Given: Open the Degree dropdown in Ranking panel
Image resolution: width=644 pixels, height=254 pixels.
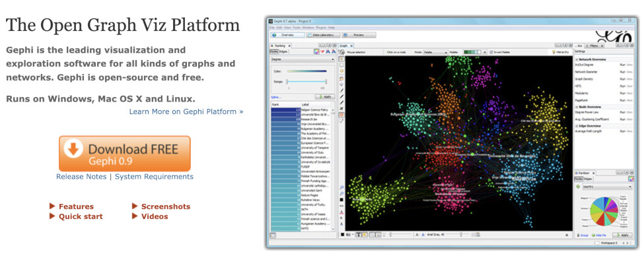Looking at the screenshot, I should coord(303,59).
